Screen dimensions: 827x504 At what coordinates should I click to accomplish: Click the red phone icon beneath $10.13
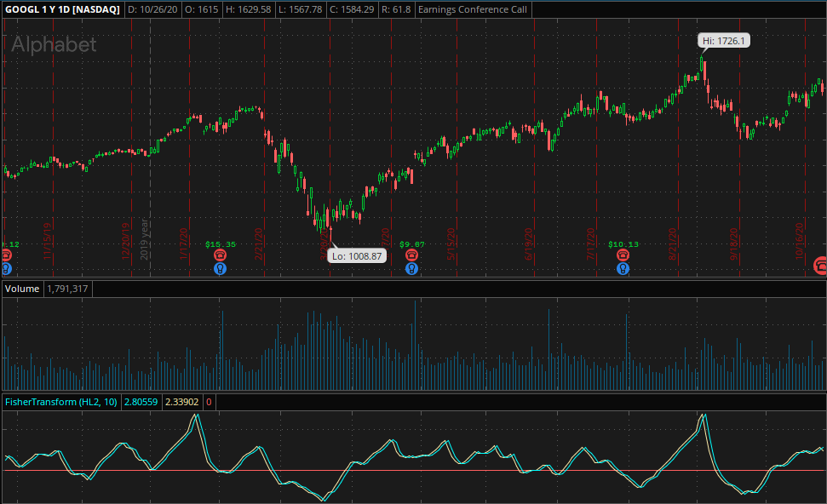(623, 255)
